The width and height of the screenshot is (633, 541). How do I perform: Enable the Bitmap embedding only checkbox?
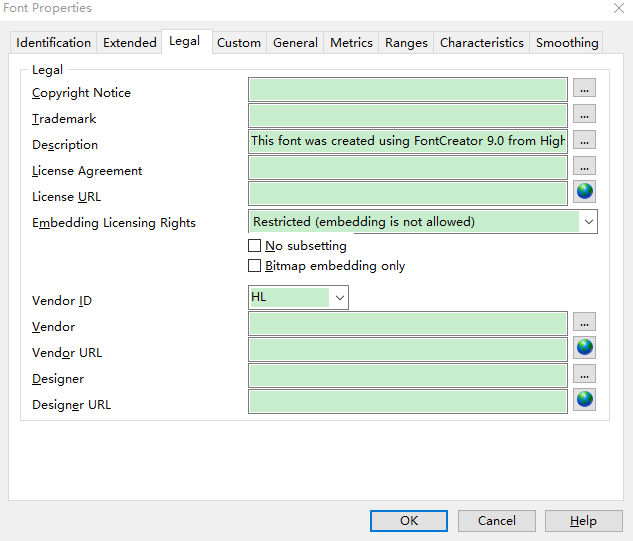(x=254, y=266)
